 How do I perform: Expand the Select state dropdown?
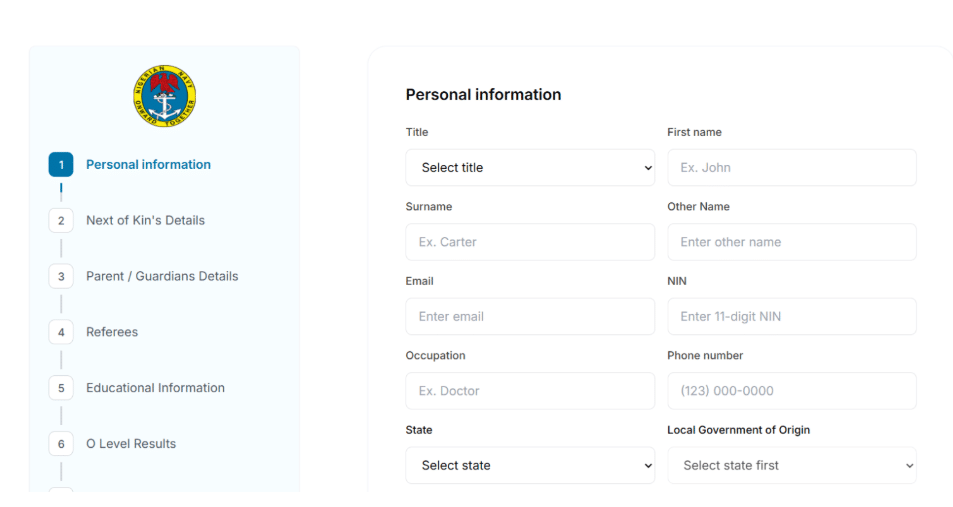point(530,466)
